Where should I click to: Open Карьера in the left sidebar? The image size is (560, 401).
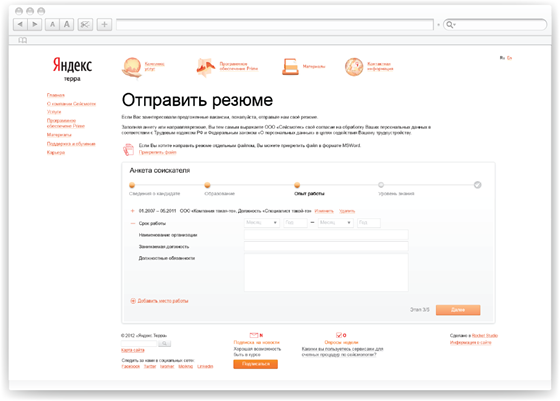tap(56, 152)
